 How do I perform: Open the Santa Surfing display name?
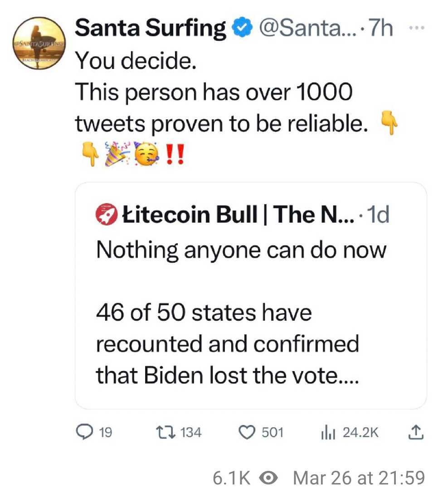coord(151,28)
